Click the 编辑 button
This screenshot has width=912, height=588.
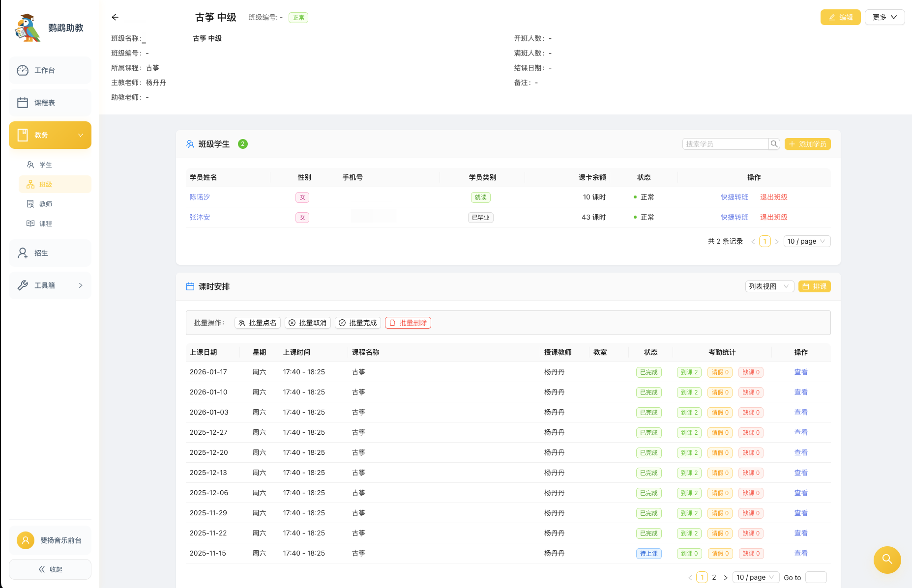click(840, 17)
